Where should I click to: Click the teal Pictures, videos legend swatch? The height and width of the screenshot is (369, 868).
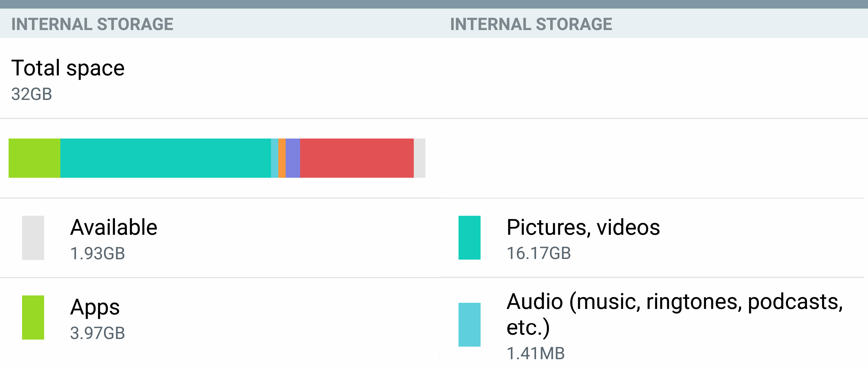click(469, 238)
